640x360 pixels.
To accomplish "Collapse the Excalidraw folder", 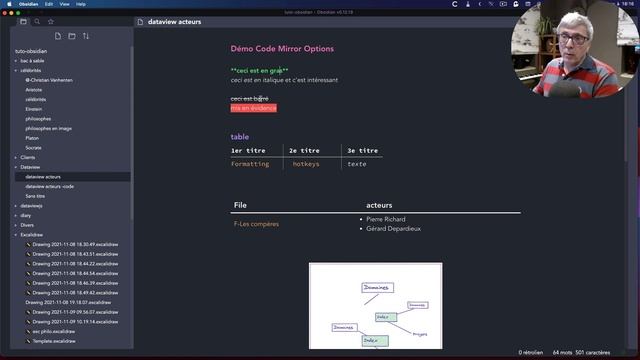I will (31, 235).
